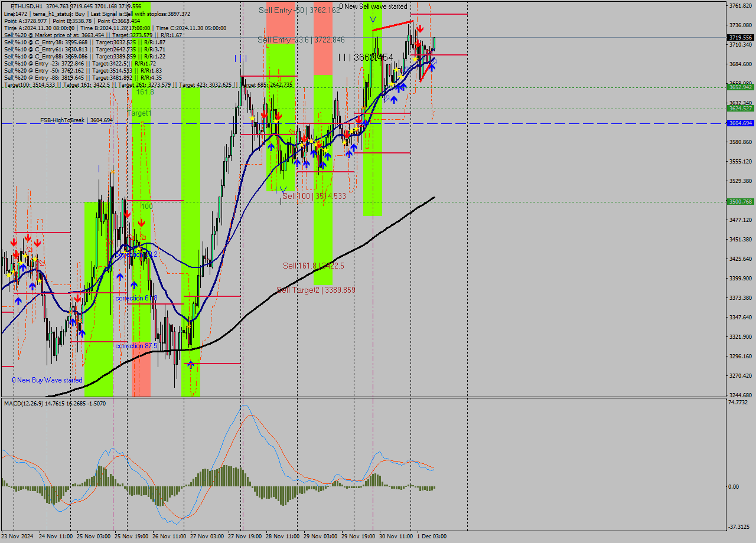Click the 3425.640 price axis value

point(741,259)
